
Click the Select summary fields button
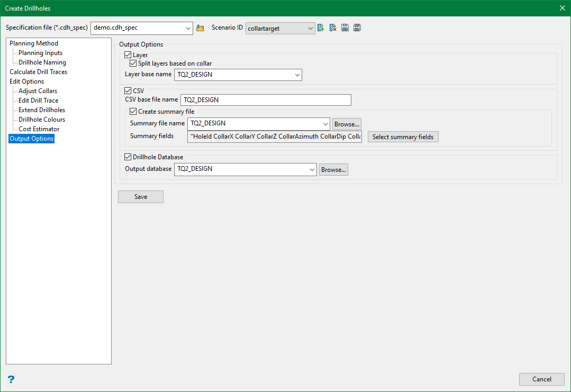click(403, 137)
